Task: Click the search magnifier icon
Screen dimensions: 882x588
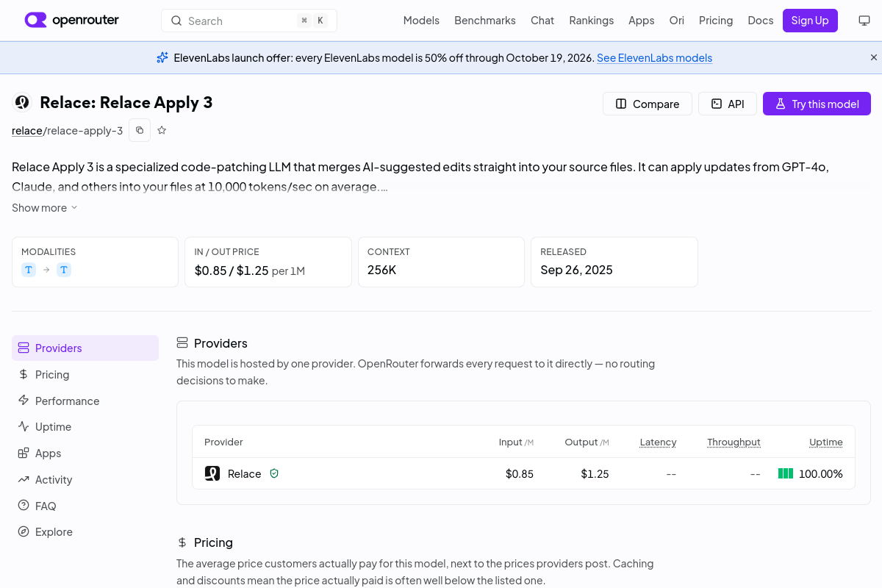Action: point(176,21)
